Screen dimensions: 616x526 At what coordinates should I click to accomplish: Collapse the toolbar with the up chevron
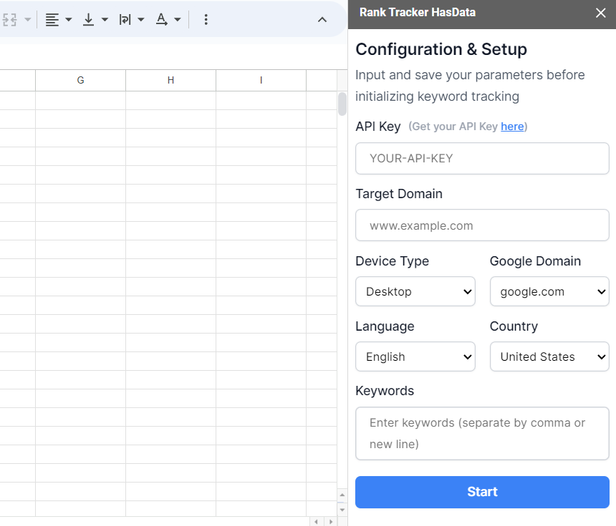(x=322, y=20)
